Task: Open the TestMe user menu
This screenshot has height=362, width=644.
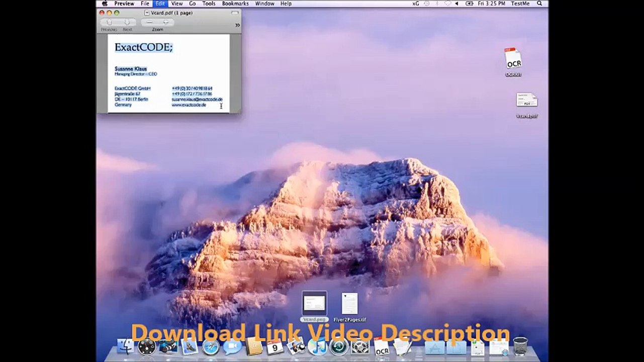Action: pyautogui.click(x=520, y=4)
